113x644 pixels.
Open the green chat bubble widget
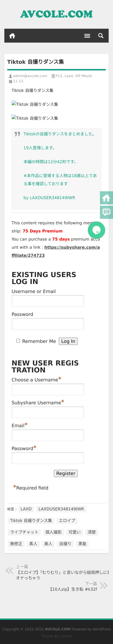(x=96, y=230)
